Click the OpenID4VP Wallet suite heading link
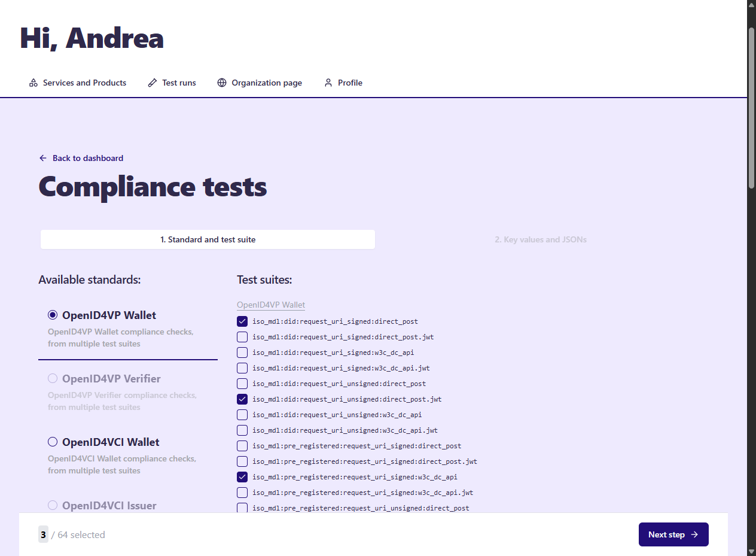 click(x=271, y=305)
